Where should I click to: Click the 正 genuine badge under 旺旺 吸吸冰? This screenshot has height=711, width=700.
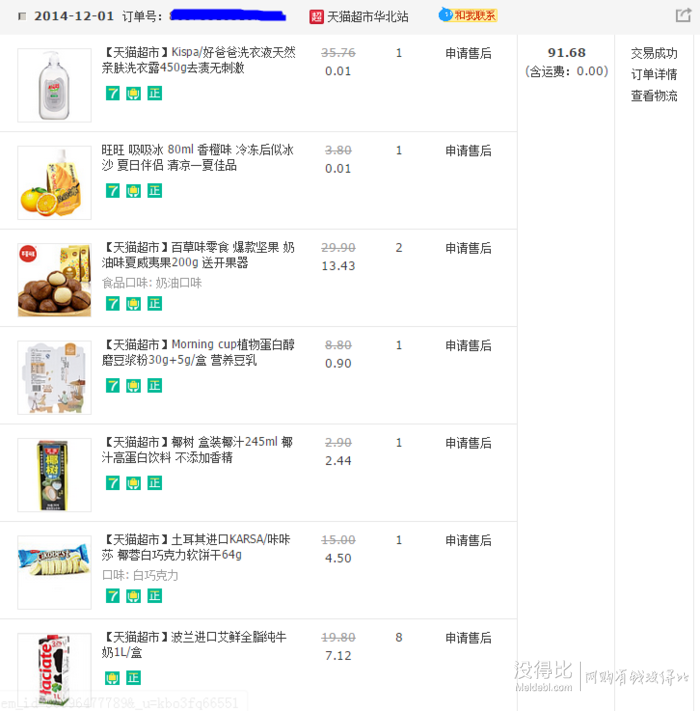(x=155, y=191)
